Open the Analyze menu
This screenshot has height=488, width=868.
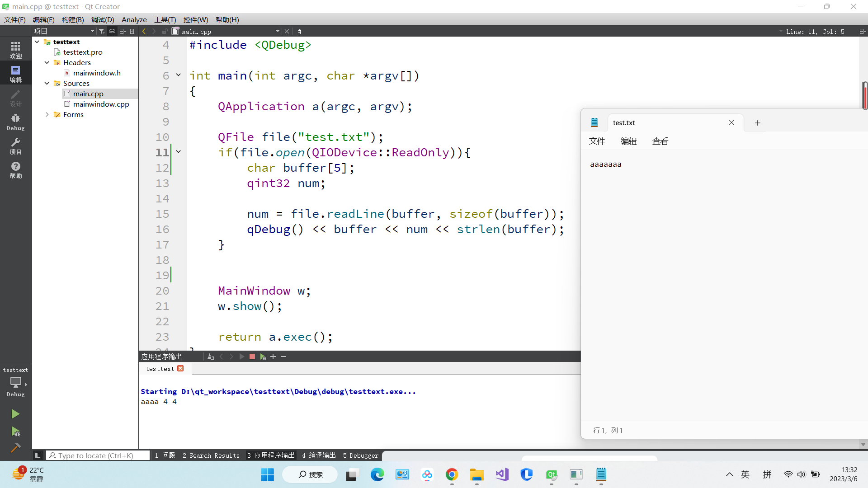[x=134, y=19]
